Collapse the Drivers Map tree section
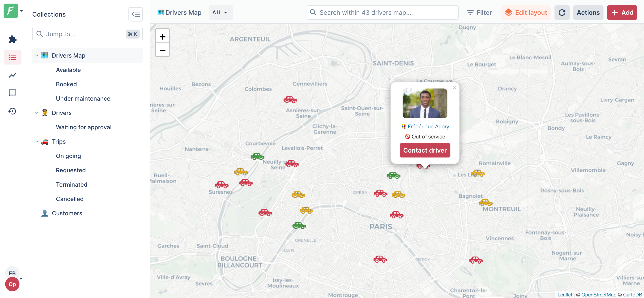 point(36,55)
